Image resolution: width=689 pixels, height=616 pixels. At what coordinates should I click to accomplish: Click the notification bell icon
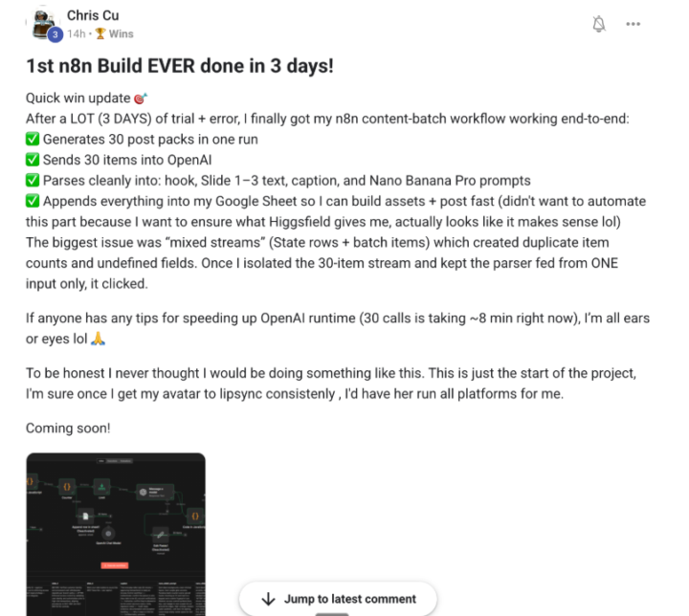click(x=598, y=24)
